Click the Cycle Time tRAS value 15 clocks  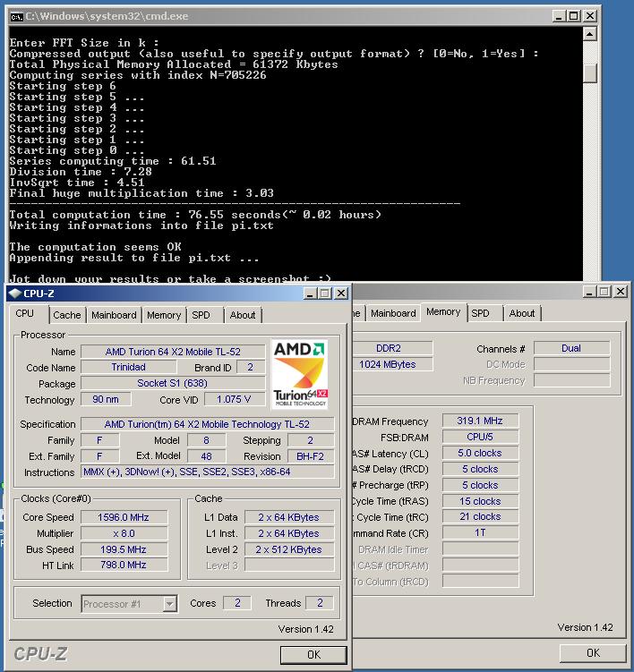(480, 501)
